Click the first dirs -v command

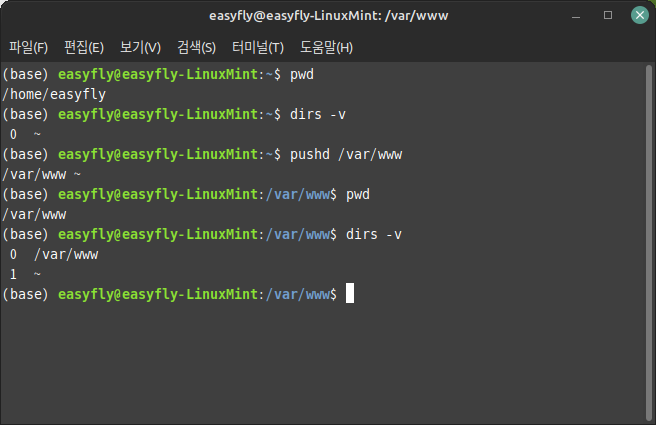click(x=318, y=115)
